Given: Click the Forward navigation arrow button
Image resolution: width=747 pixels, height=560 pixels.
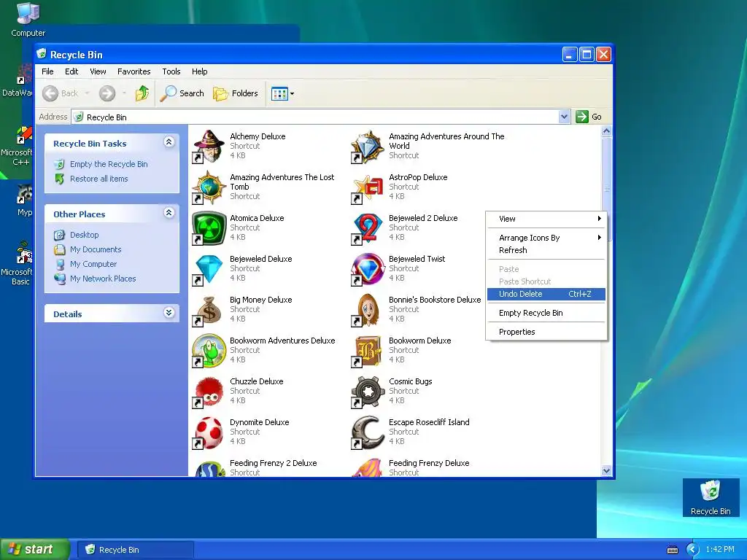Looking at the screenshot, I should (107, 93).
